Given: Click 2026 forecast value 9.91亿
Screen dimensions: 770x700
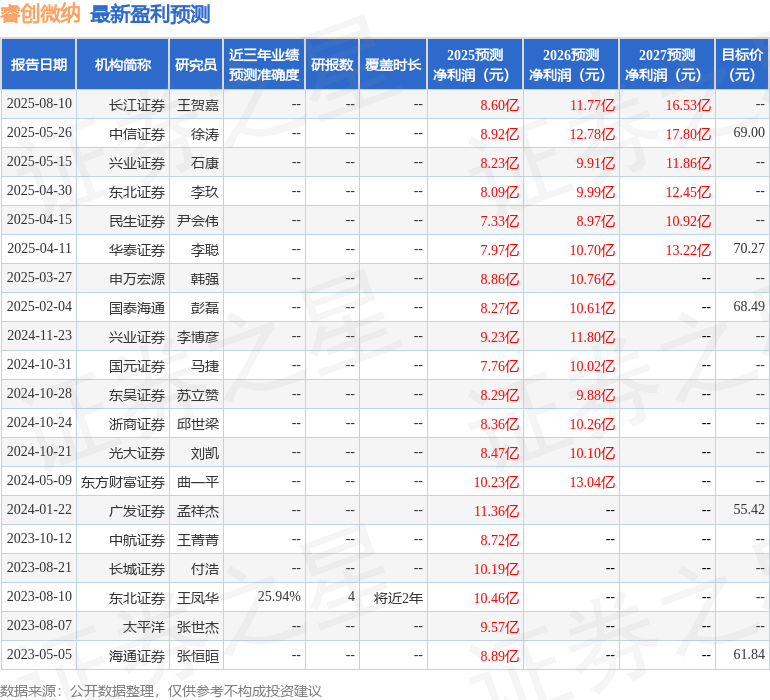Looking at the screenshot, I should 595,163.
